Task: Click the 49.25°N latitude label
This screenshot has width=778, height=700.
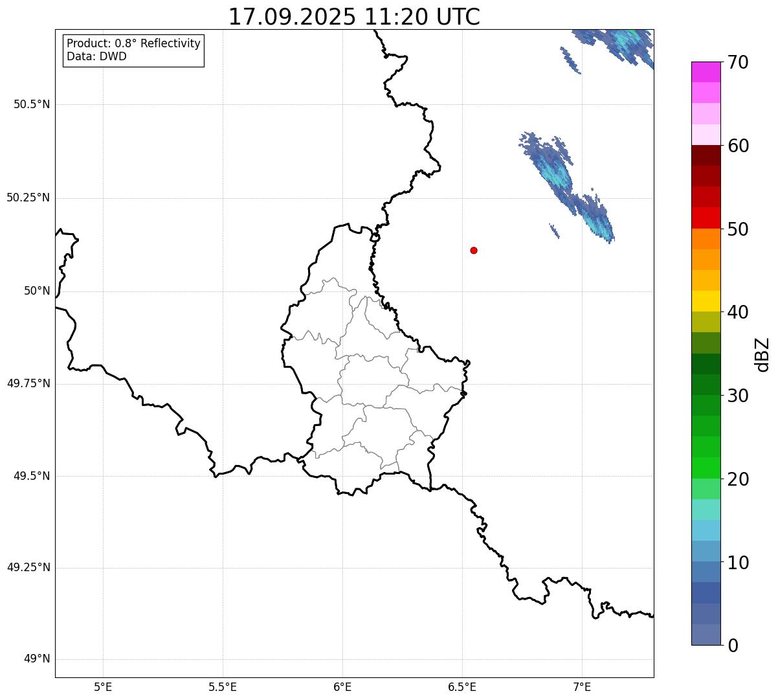Action: pos(28,568)
